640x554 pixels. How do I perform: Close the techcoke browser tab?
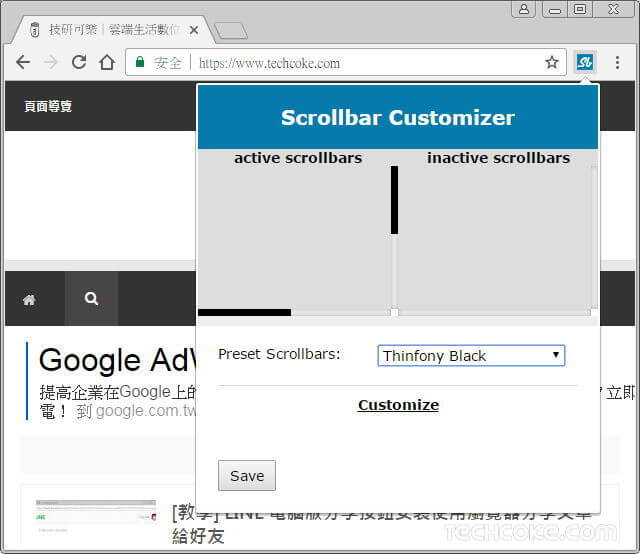coord(194,30)
